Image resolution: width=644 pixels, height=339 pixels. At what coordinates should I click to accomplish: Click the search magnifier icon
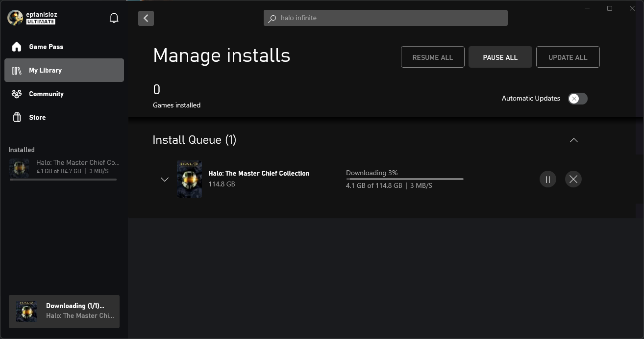[272, 19]
